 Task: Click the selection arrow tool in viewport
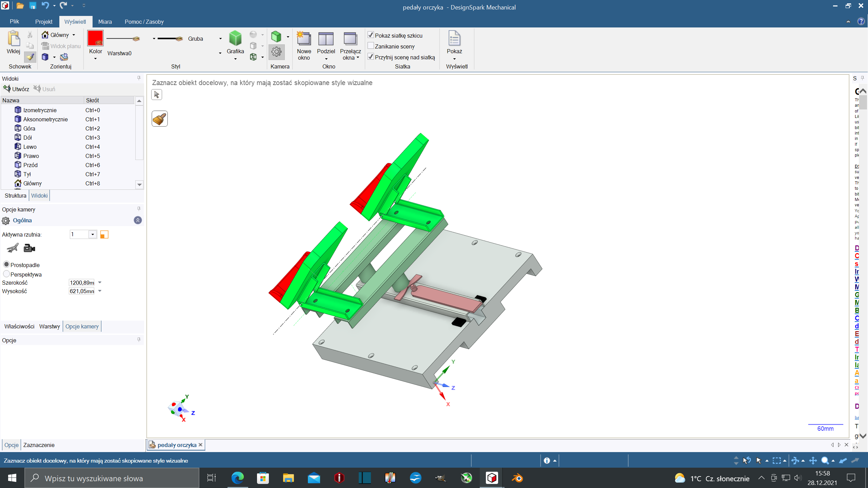157,95
